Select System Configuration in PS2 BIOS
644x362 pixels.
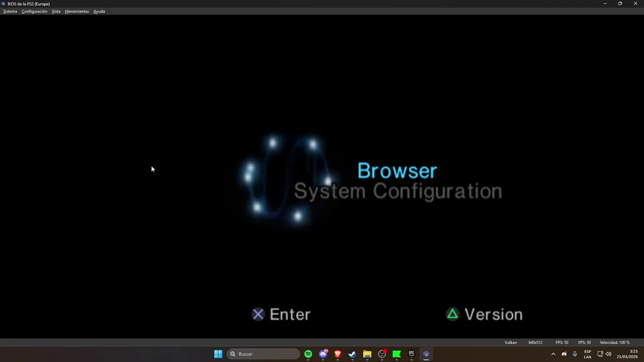coord(398,192)
